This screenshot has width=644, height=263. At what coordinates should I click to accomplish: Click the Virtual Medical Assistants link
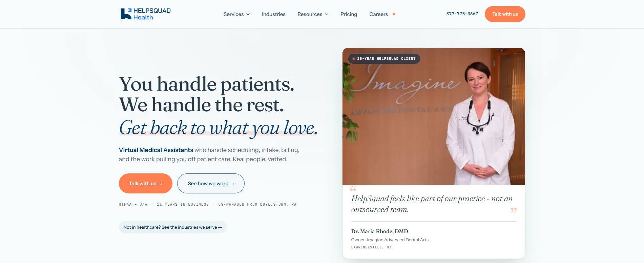(x=156, y=150)
